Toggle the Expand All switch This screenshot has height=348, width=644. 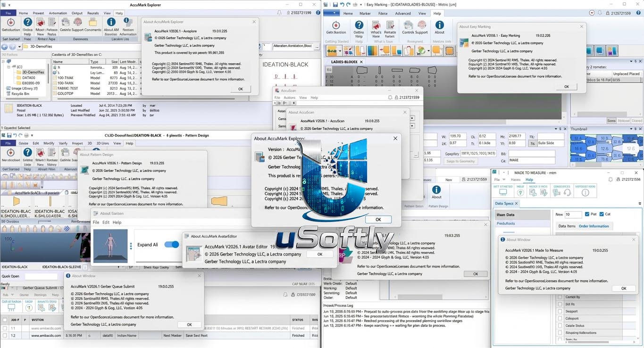(x=172, y=244)
